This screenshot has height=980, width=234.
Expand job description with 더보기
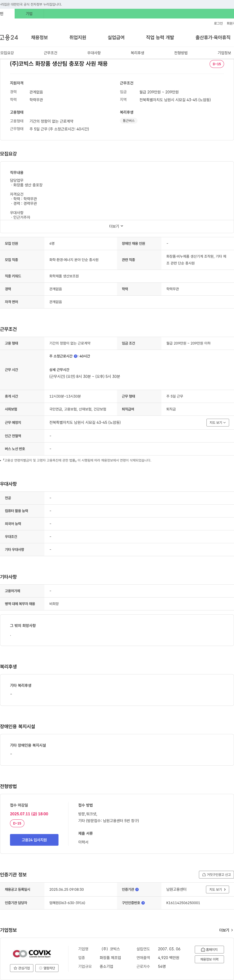click(x=116, y=226)
